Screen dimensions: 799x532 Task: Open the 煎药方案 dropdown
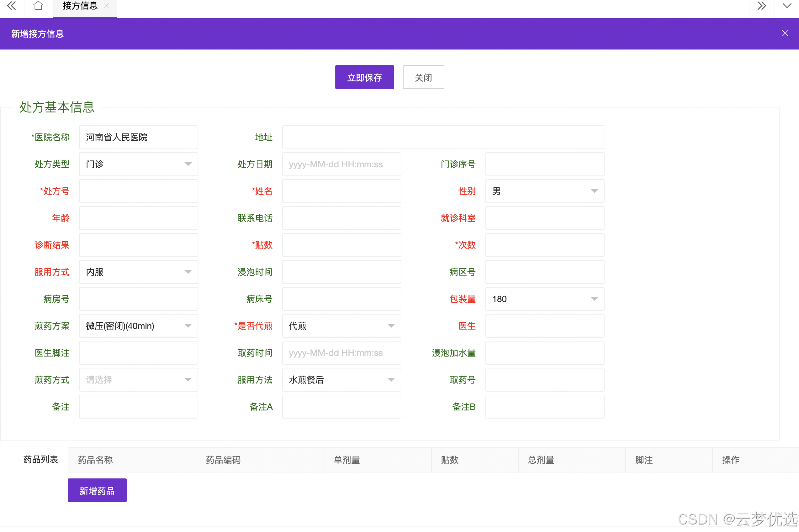click(x=138, y=326)
